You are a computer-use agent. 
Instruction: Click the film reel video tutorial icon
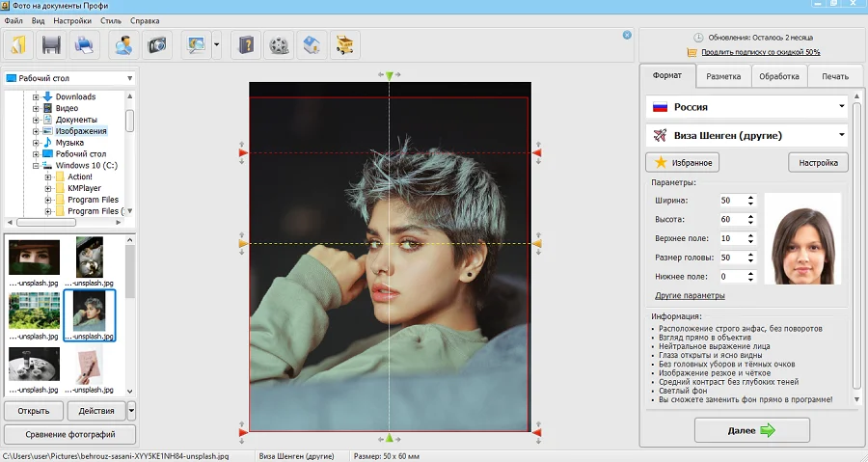(x=279, y=44)
